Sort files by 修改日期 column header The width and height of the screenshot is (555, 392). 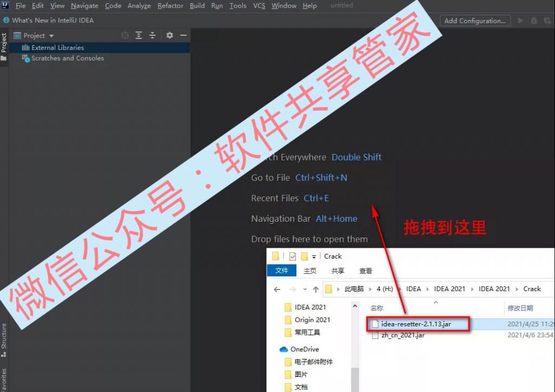[x=520, y=308]
